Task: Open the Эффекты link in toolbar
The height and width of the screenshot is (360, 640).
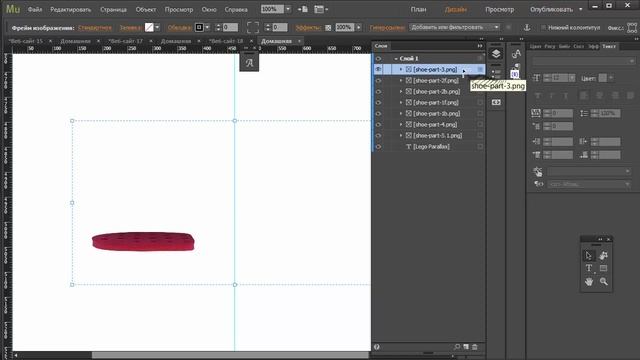Action: (x=308, y=28)
